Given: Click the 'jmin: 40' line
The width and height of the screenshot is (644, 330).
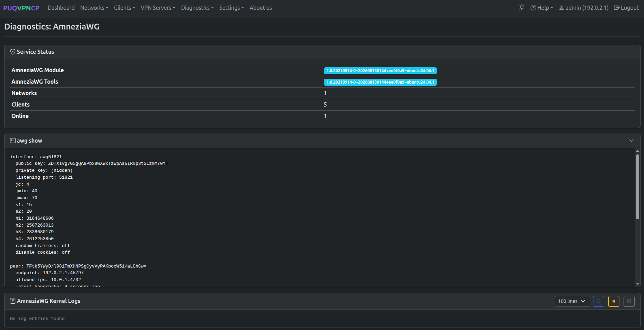Looking at the screenshot, I should (x=26, y=191).
